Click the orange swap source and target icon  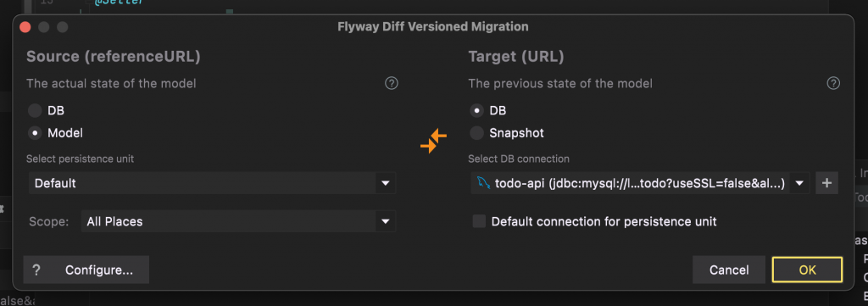(x=433, y=141)
